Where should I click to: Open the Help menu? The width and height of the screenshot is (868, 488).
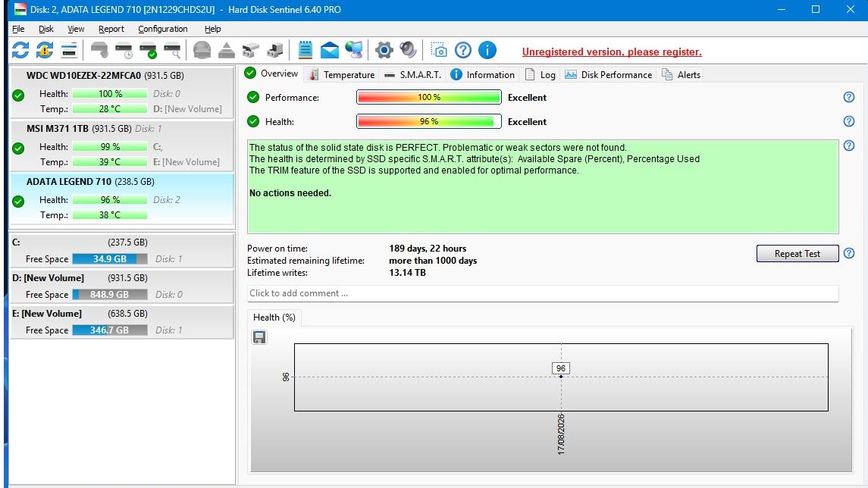pyautogui.click(x=212, y=29)
